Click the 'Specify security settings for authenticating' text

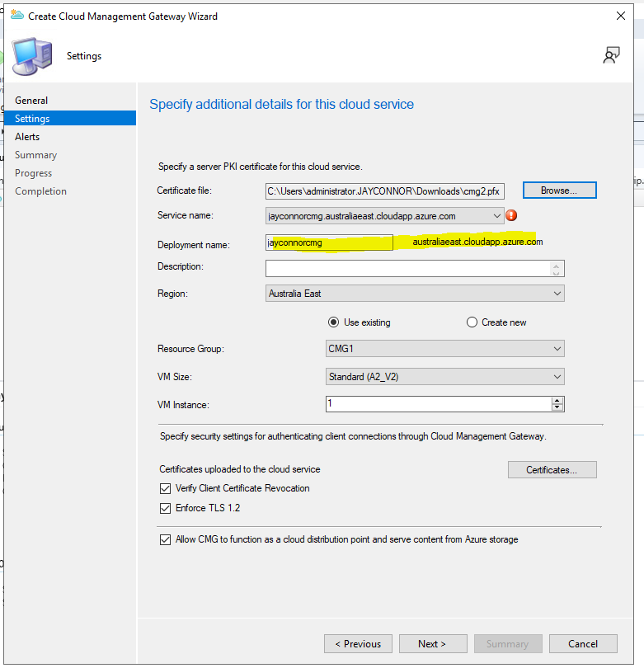[353, 436]
